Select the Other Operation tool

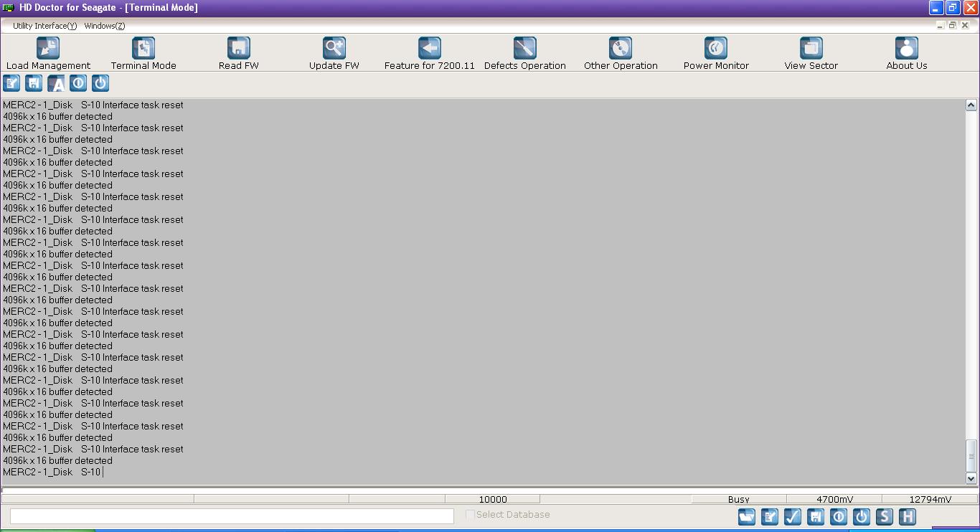click(621, 54)
